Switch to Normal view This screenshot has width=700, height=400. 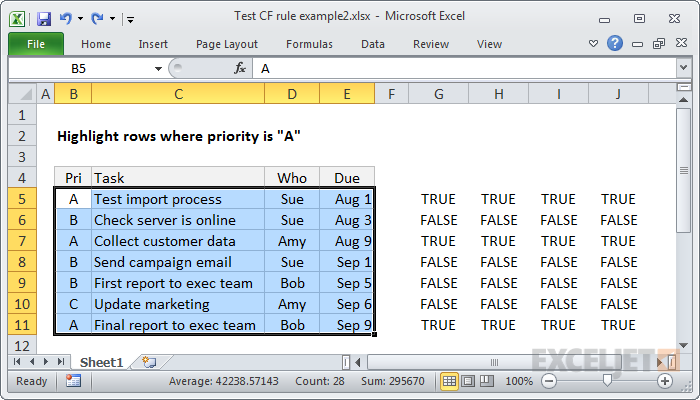pos(450,381)
